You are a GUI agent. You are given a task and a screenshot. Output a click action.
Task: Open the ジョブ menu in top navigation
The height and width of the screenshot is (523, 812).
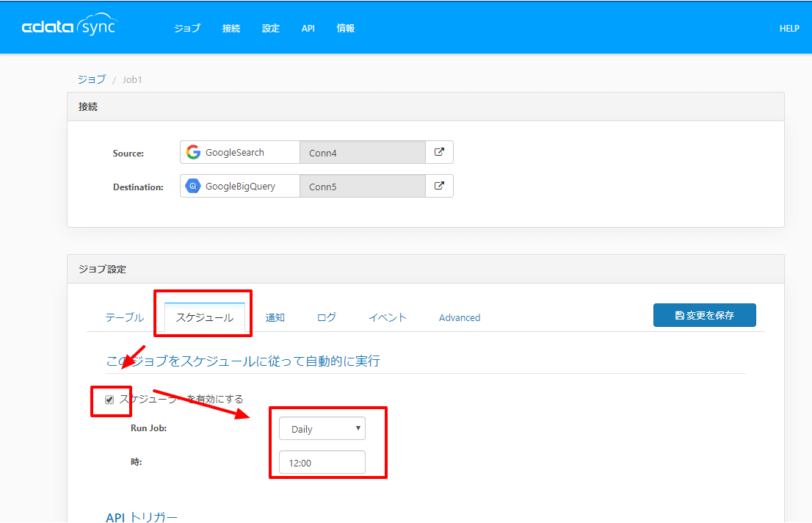(x=187, y=29)
